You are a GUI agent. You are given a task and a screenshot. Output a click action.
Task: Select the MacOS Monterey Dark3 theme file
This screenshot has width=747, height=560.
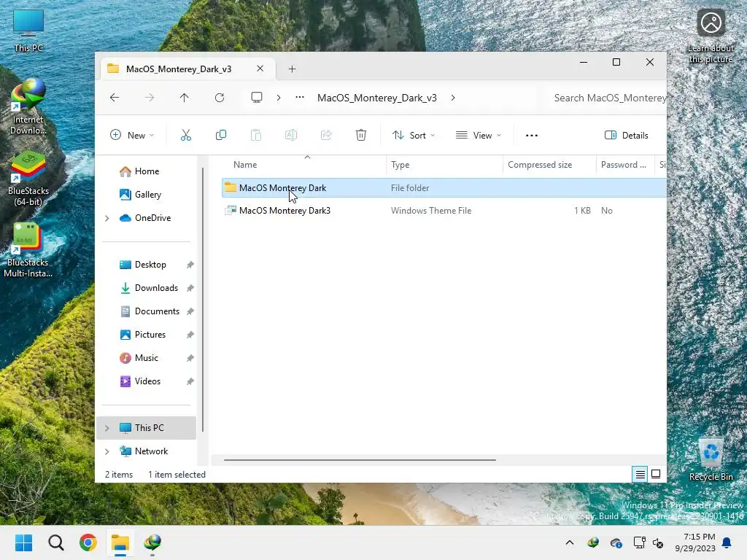coord(444,211)
